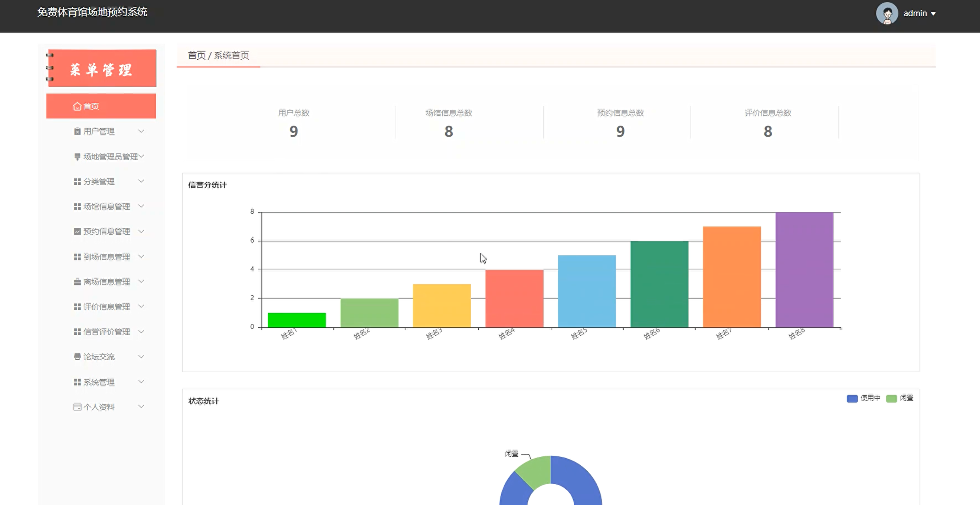Open the admin account dropdown arrow
The width and height of the screenshot is (980, 505).
pyautogui.click(x=933, y=14)
